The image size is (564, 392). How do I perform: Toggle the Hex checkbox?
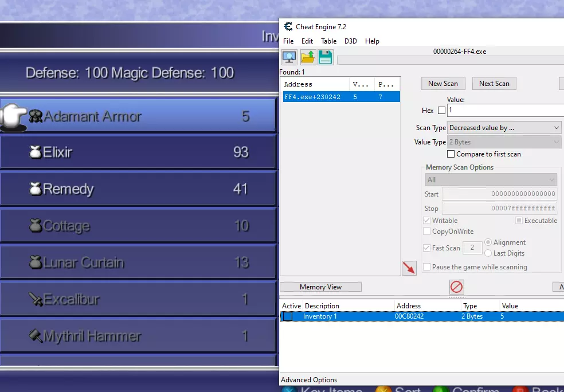tap(441, 111)
